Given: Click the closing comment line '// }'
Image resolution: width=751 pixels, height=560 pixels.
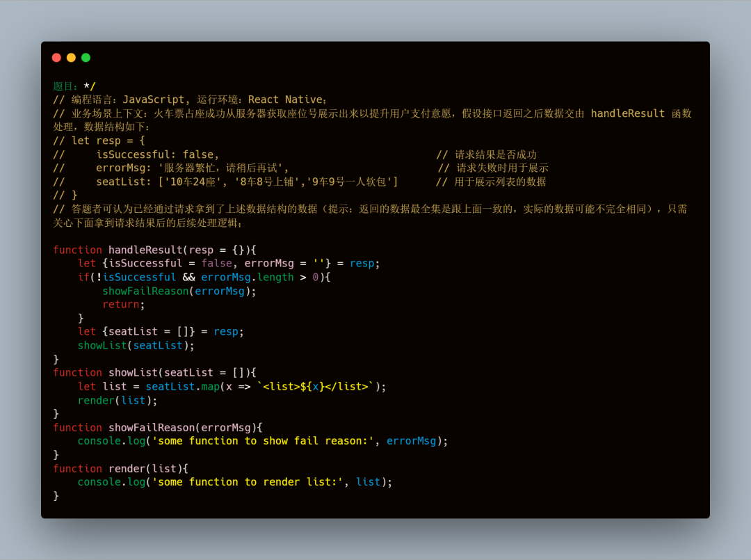Looking at the screenshot, I should coord(65,195).
